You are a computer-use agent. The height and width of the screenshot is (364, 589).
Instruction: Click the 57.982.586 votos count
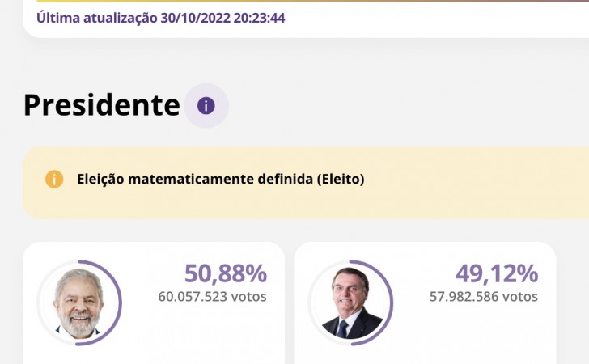483,297
